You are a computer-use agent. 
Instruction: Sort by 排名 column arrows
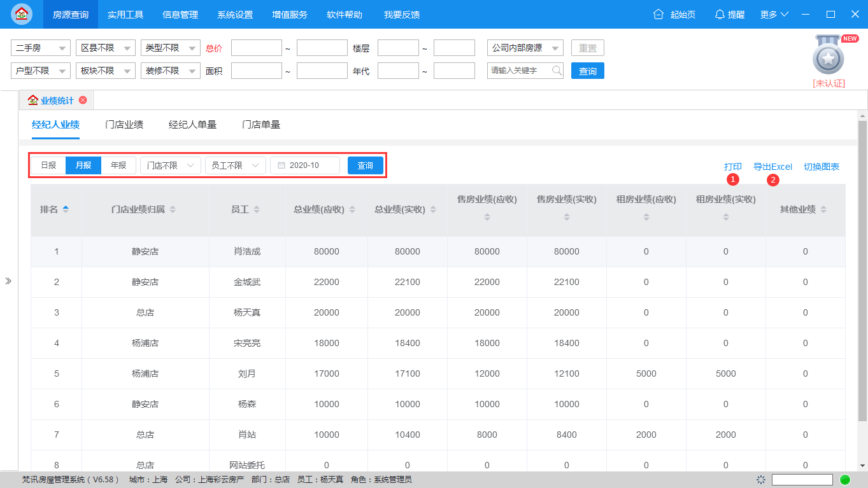[x=66, y=209]
